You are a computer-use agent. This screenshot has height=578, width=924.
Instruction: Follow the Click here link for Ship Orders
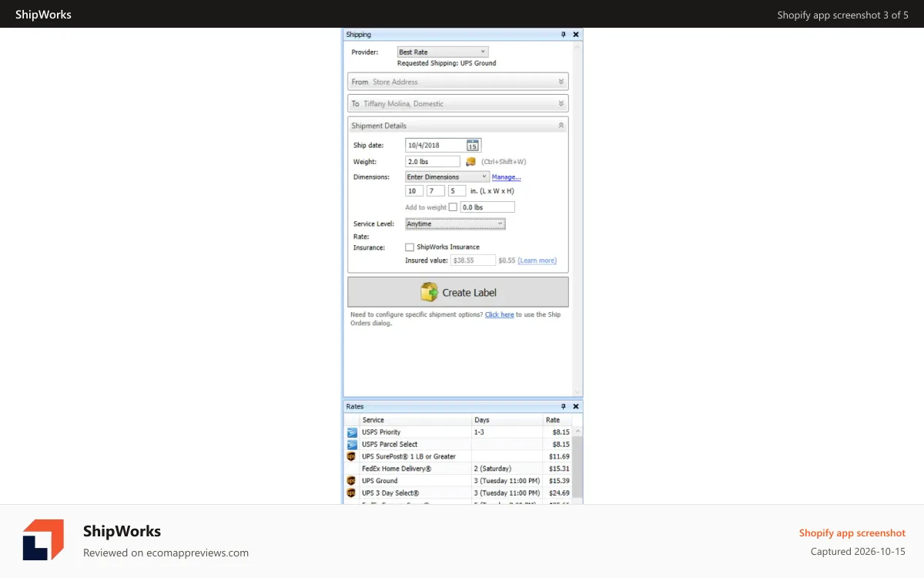[x=500, y=314]
